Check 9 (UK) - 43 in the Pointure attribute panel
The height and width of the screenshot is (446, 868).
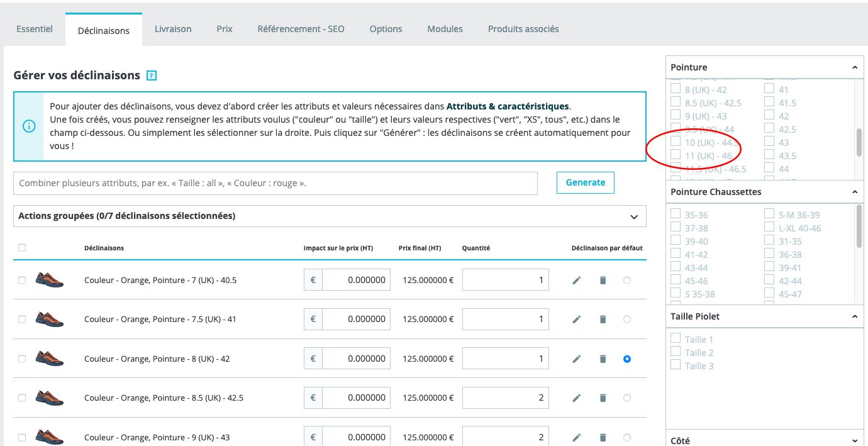coord(676,115)
